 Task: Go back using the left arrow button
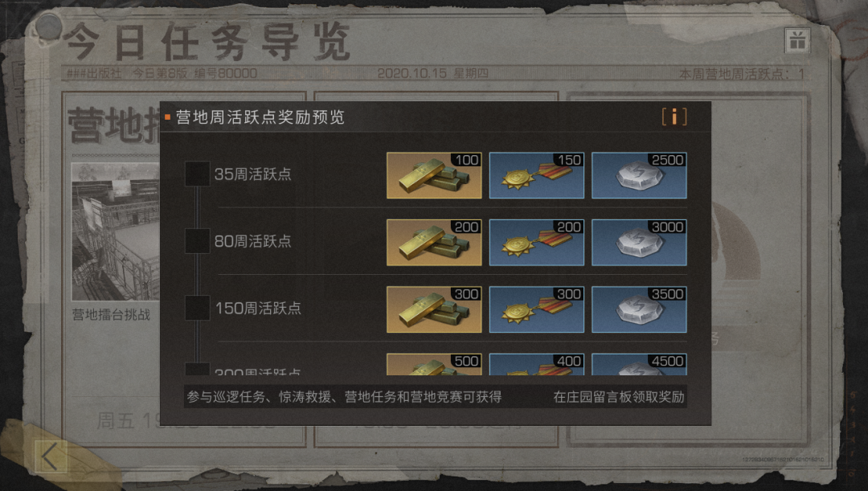coord(51,456)
